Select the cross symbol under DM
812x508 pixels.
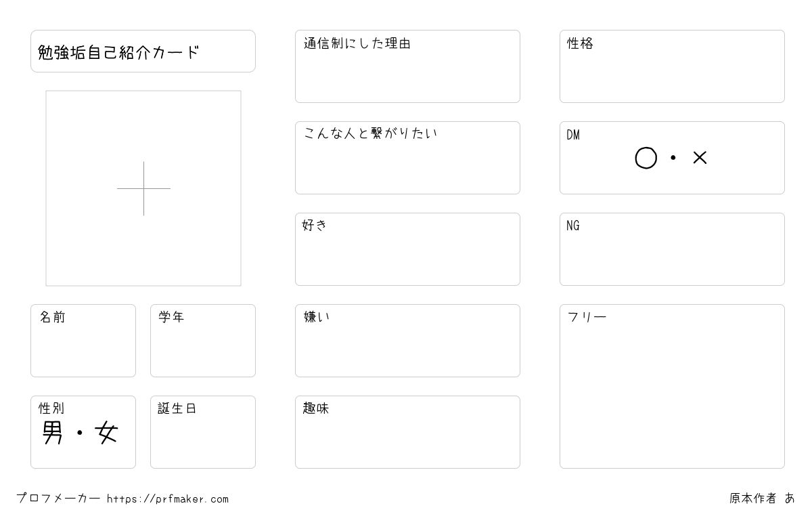(x=700, y=158)
